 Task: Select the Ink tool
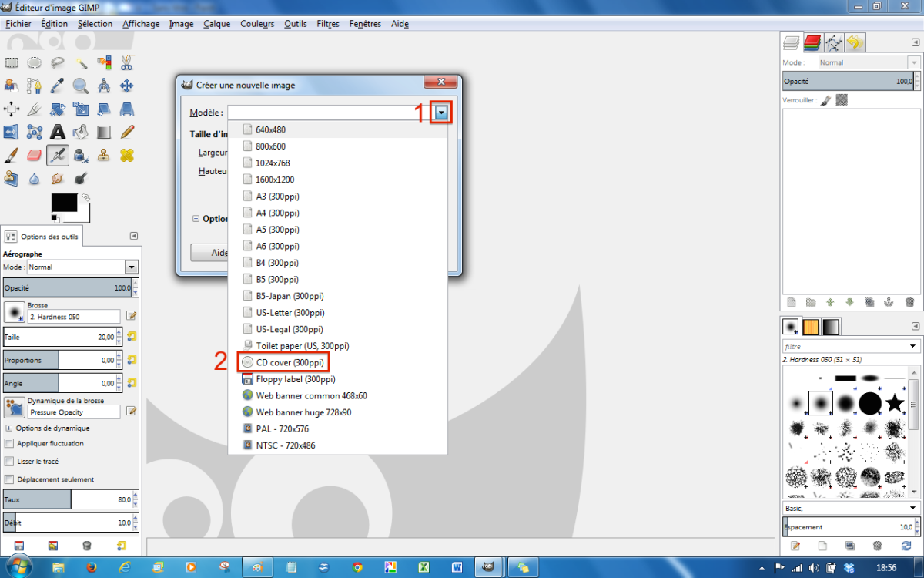coord(81,155)
